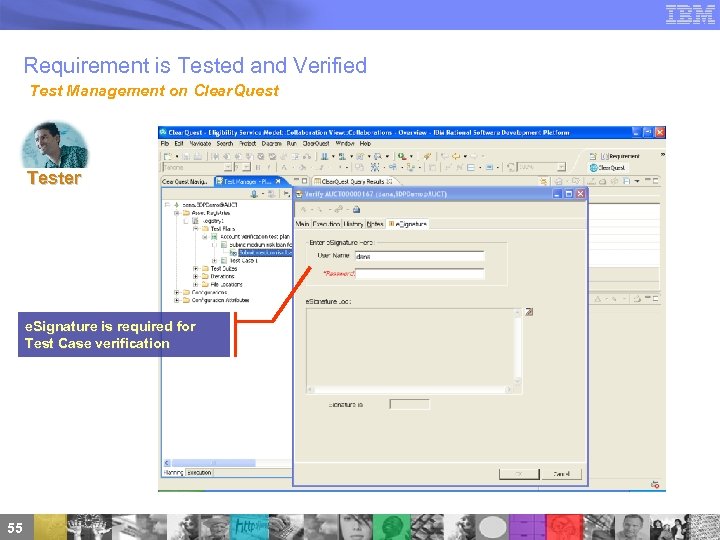Open the Search menu
The height and width of the screenshot is (540, 720).
tap(225, 143)
